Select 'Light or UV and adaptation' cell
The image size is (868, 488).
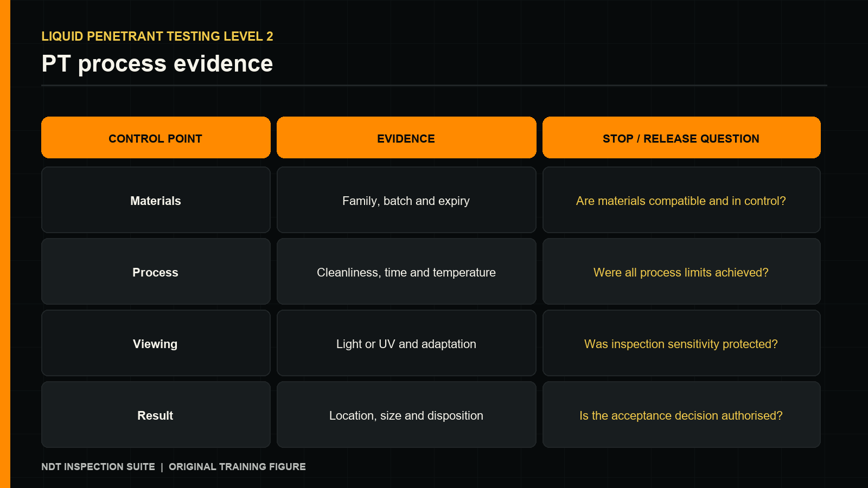[406, 343]
